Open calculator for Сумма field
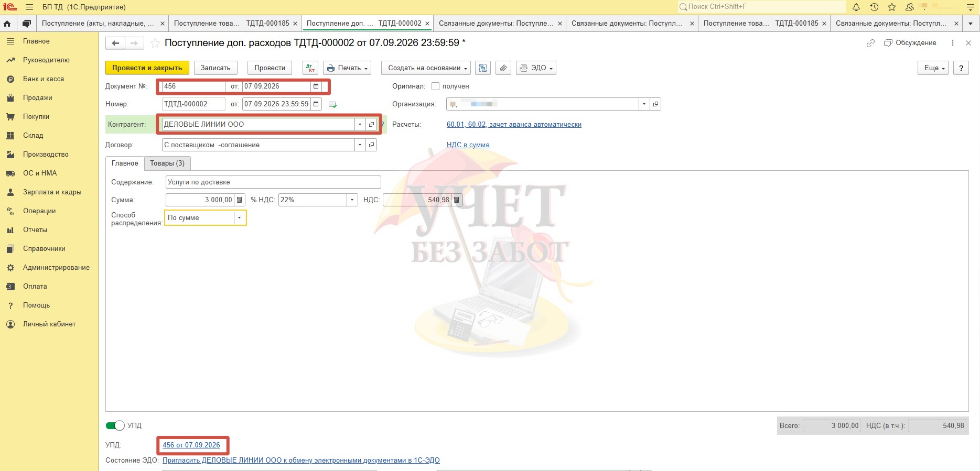This screenshot has width=980, height=471. tap(239, 200)
